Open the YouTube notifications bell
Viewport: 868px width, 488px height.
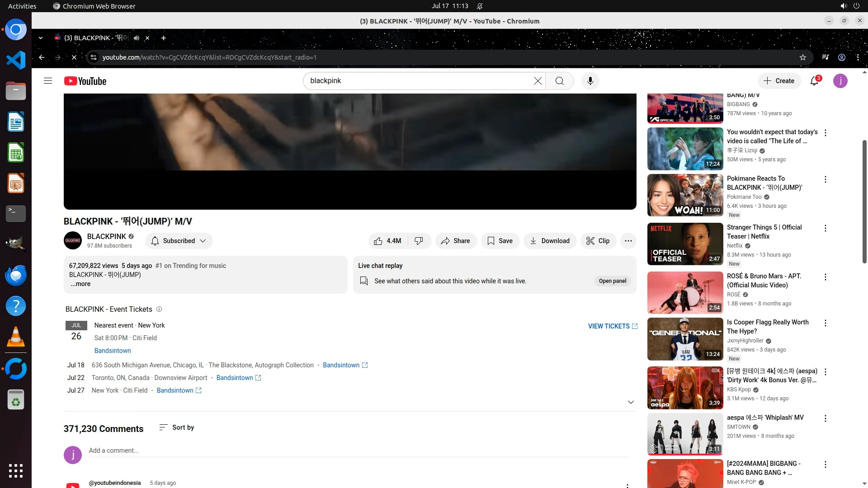coord(814,81)
